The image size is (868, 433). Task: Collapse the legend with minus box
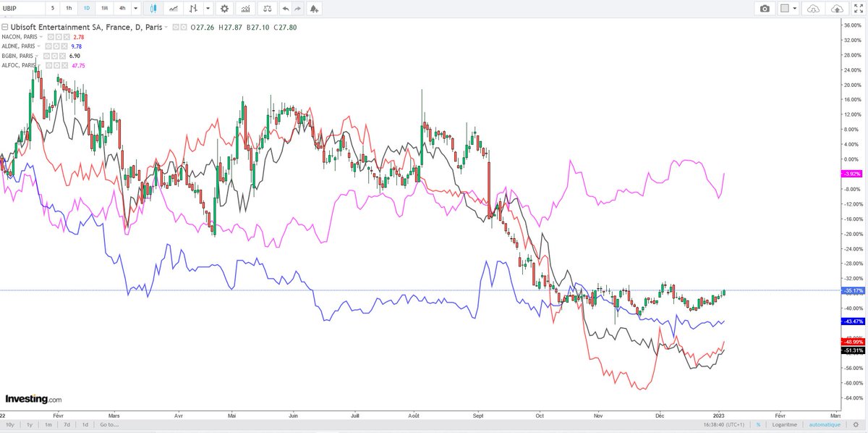4,28
